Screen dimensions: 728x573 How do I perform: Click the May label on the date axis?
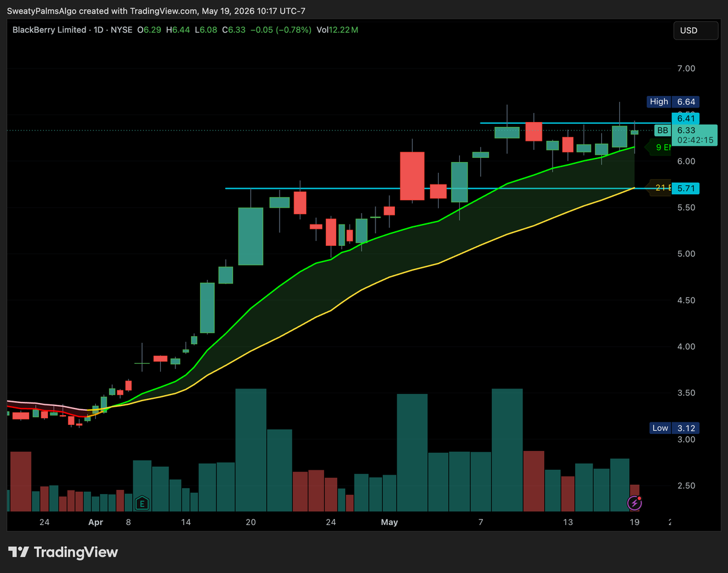pyautogui.click(x=389, y=522)
